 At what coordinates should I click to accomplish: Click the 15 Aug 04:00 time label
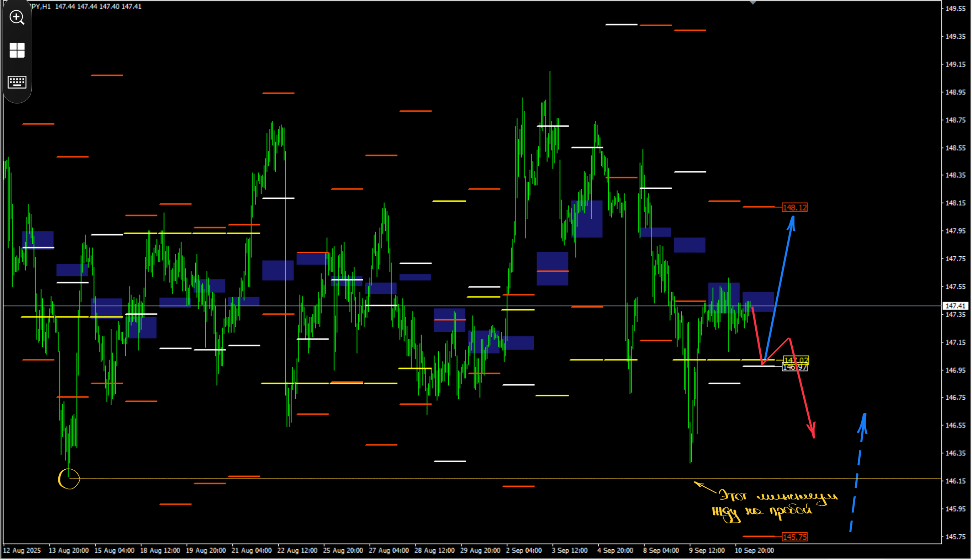click(114, 550)
